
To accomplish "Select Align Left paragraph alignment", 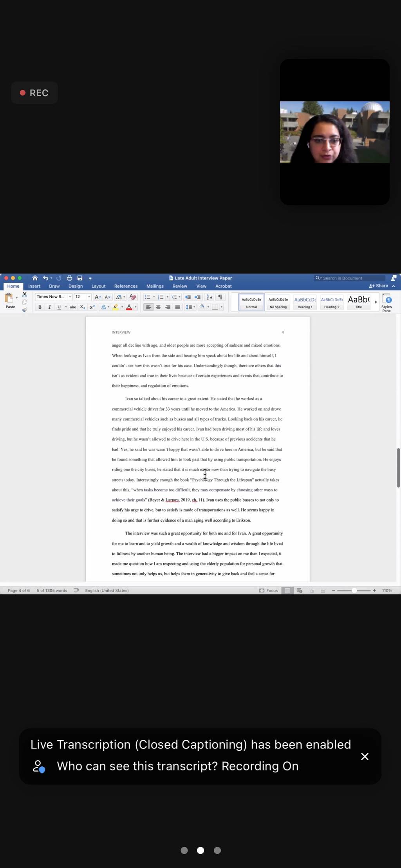I will pos(148,307).
